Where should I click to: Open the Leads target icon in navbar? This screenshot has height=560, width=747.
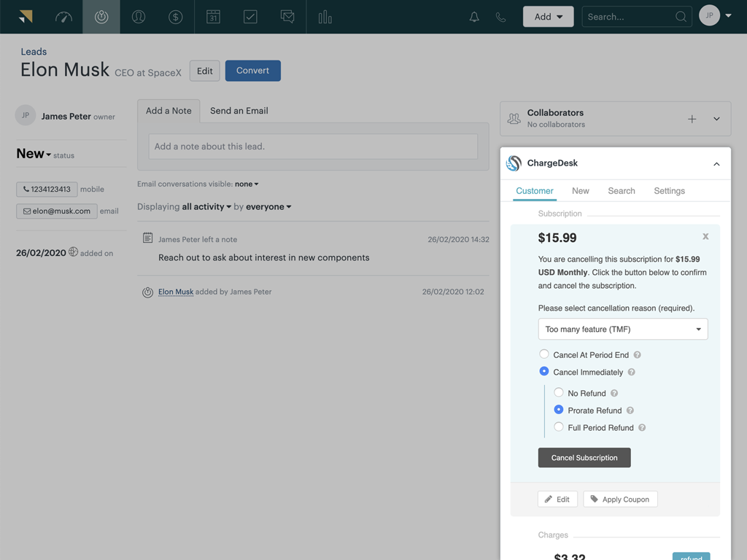(101, 17)
